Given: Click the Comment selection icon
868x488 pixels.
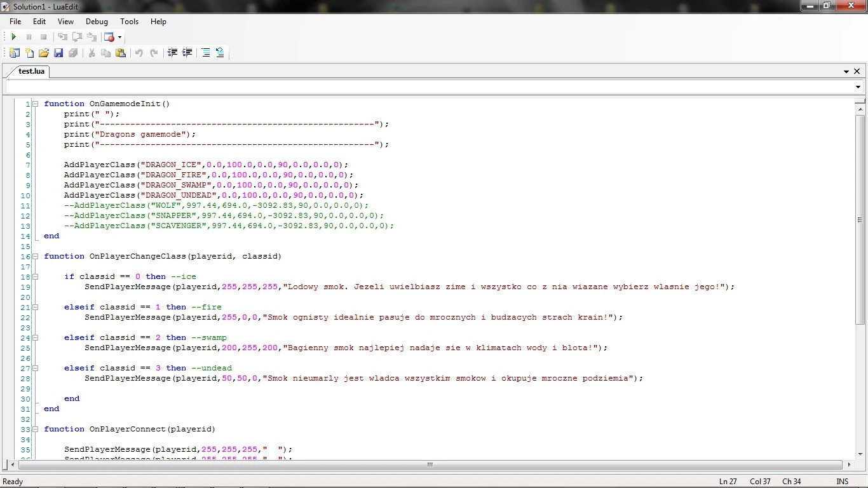Looking at the screenshot, I should [206, 53].
